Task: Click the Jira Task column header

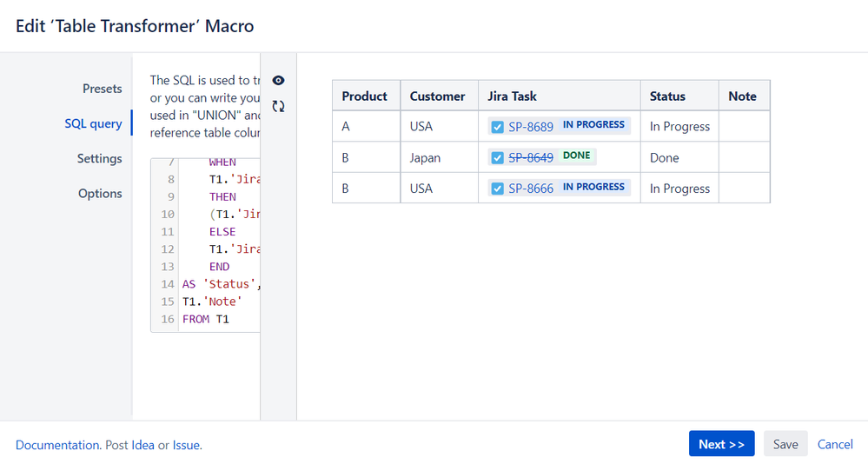Action: (513, 96)
